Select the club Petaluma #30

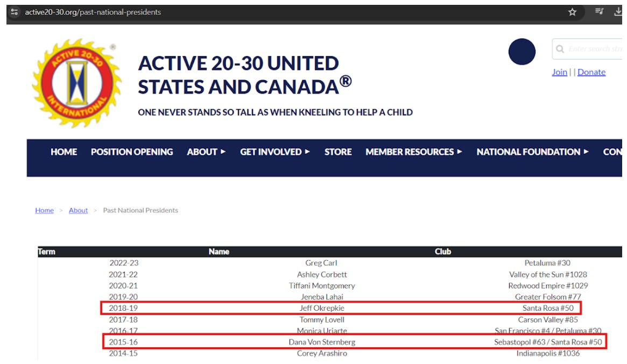pyautogui.click(x=547, y=263)
